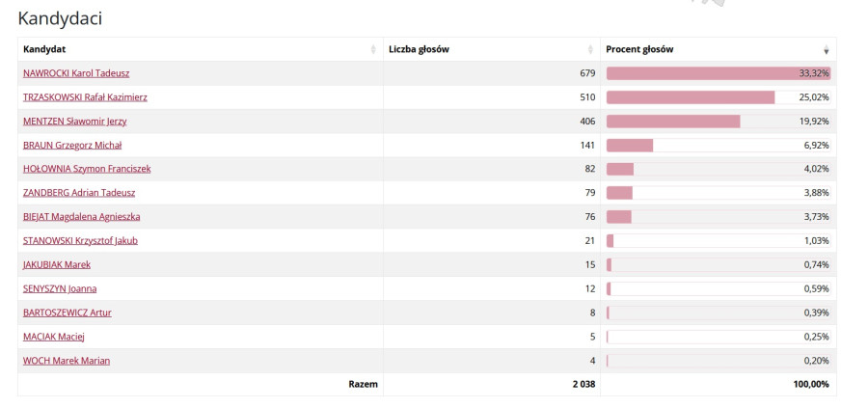Click WOCH Marek Marian link

click(x=67, y=361)
